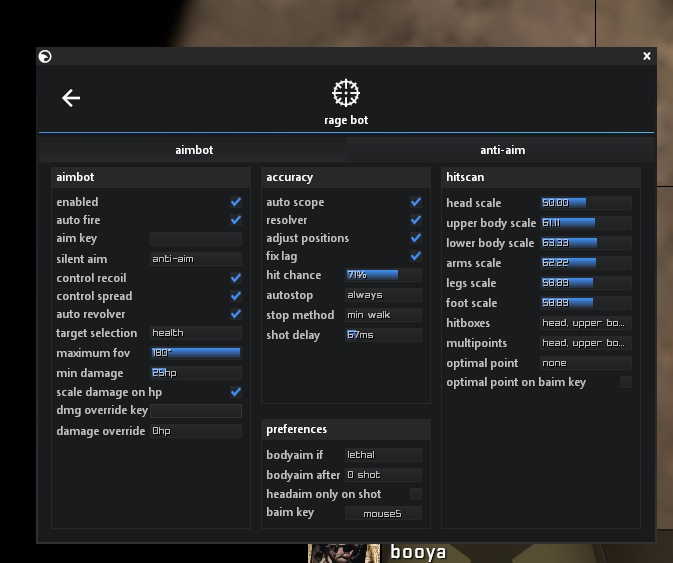Click the baim key mouse5 button
This screenshot has width=673, height=563.
point(383,513)
